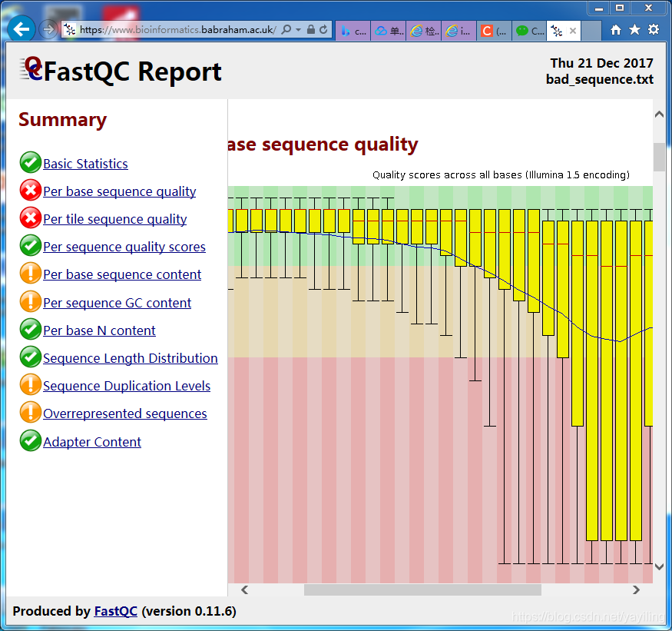
Task: Switch to the orange C icon tab
Action: [x=494, y=31]
